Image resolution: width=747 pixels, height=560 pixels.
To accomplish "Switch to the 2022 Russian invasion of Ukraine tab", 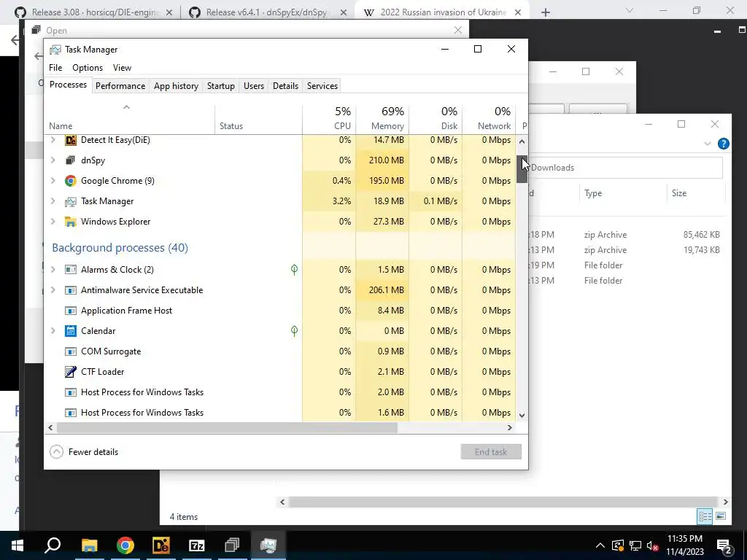I will [x=443, y=12].
